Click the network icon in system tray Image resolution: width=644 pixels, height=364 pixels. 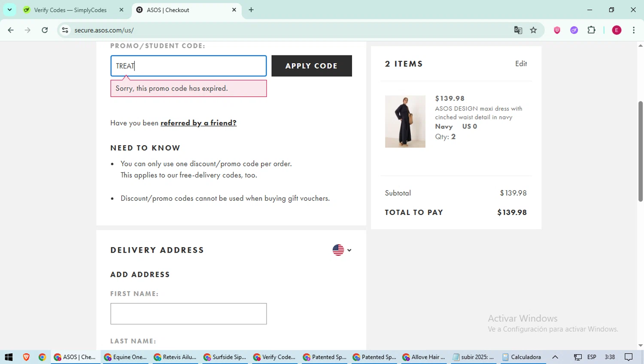[x=578, y=357]
